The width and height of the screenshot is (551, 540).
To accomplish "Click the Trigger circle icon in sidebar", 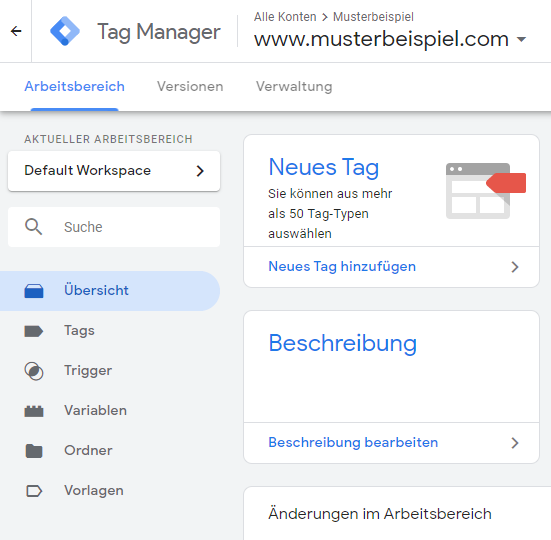I will click(34, 371).
